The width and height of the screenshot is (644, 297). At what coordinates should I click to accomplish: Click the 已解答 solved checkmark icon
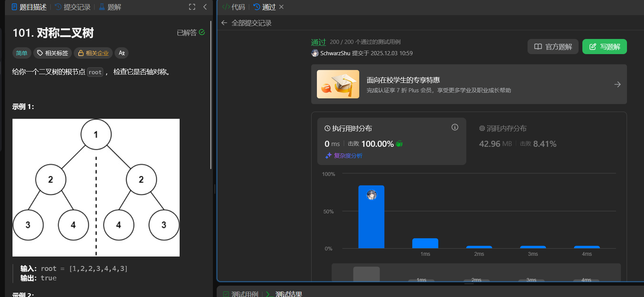(x=202, y=33)
